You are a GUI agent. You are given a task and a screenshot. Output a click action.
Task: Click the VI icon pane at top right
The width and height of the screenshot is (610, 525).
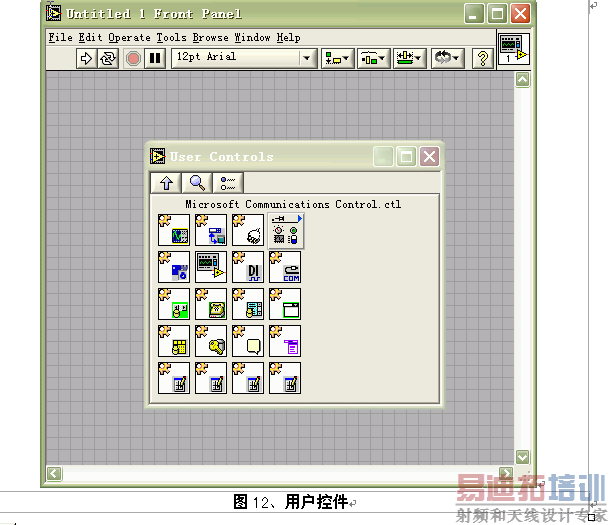pyautogui.click(x=514, y=49)
